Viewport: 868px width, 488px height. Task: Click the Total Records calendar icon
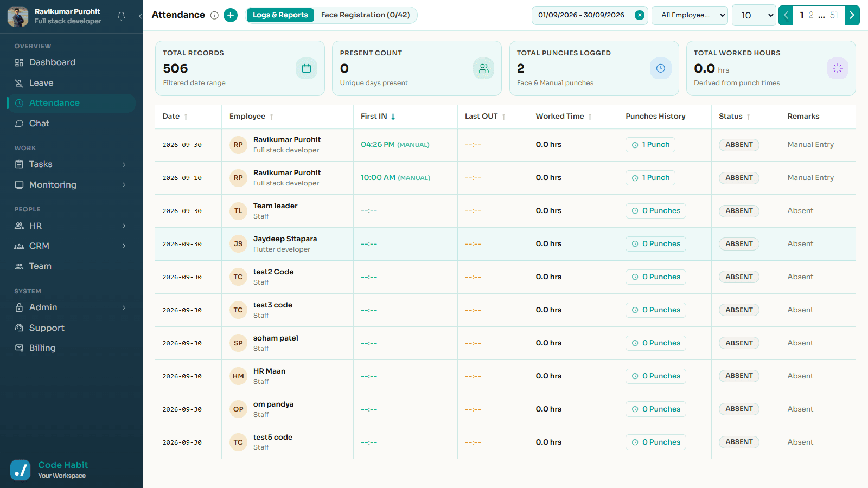307,68
